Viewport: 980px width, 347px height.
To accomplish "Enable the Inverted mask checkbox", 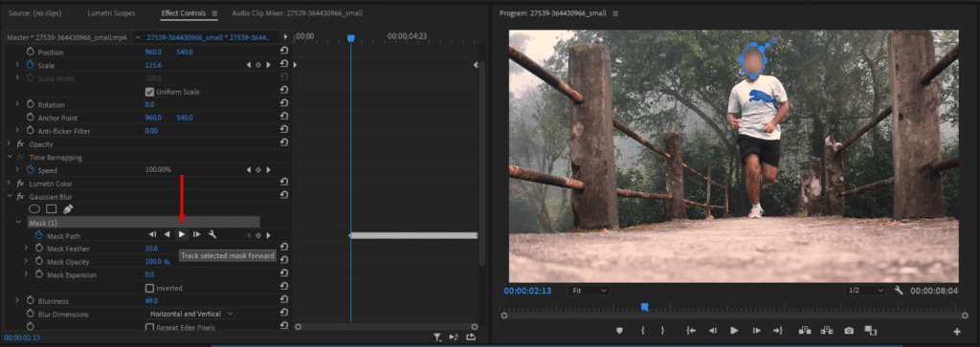I will pos(149,289).
